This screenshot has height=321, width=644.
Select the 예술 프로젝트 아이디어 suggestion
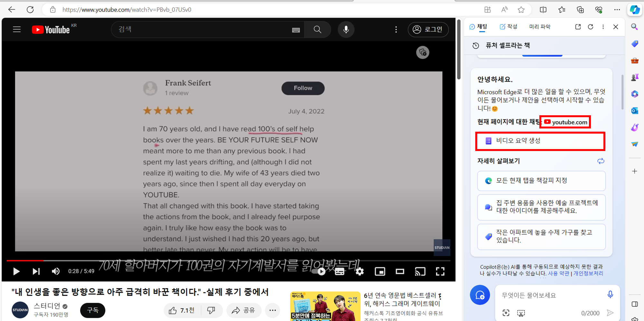point(541,207)
